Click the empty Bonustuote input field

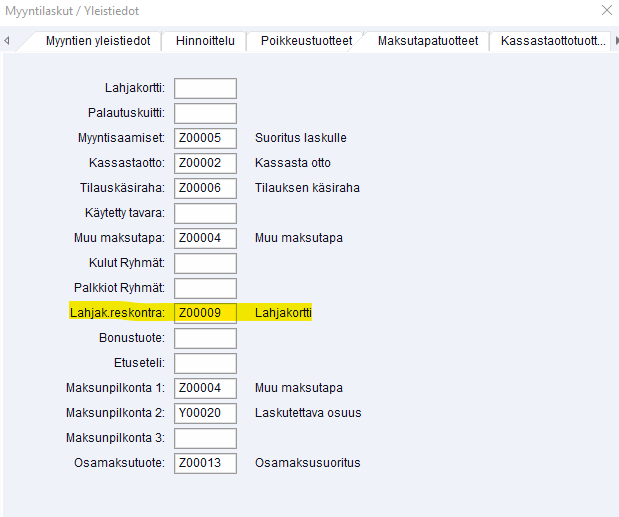tap(205, 338)
